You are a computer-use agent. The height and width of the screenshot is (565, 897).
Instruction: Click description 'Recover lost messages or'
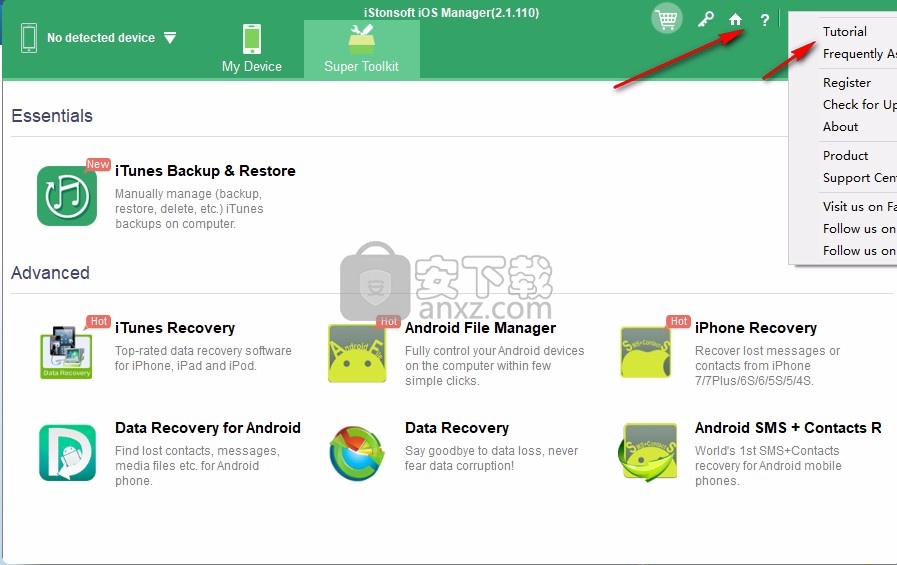768,351
